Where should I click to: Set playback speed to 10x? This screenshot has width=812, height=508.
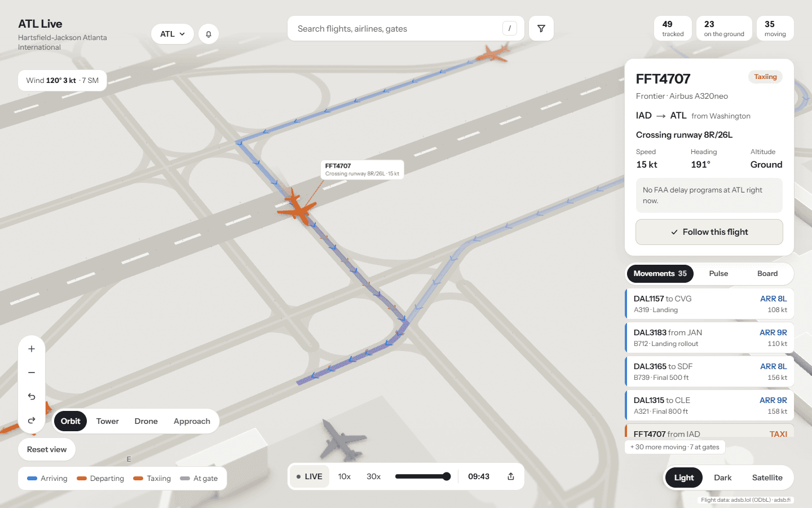pos(345,476)
